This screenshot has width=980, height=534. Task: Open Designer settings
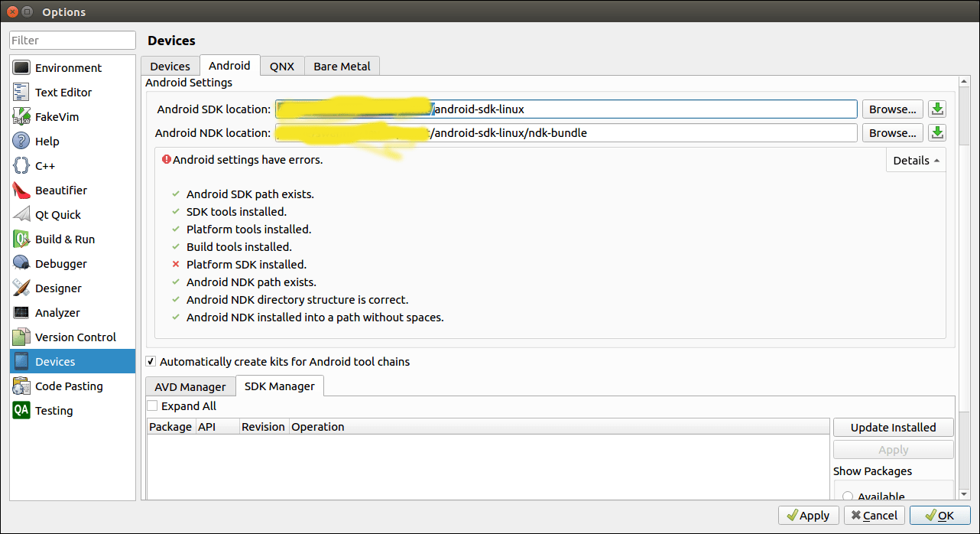[73, 288]
